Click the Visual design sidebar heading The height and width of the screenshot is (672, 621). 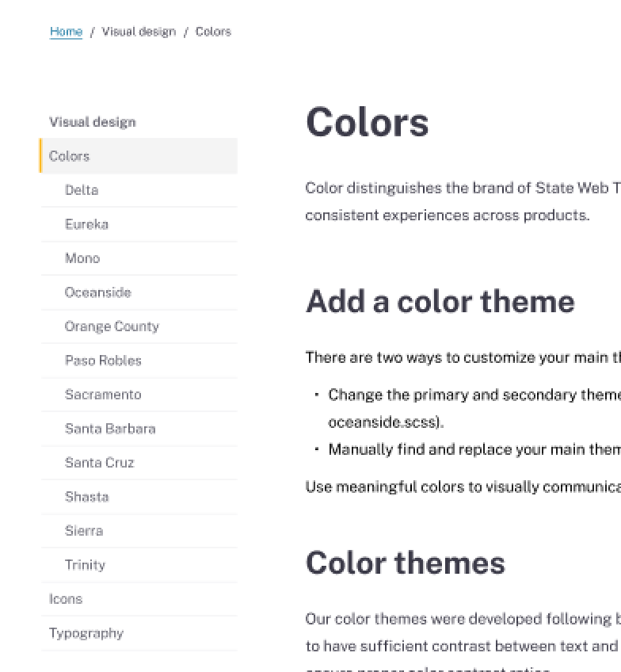coord(92,121)
